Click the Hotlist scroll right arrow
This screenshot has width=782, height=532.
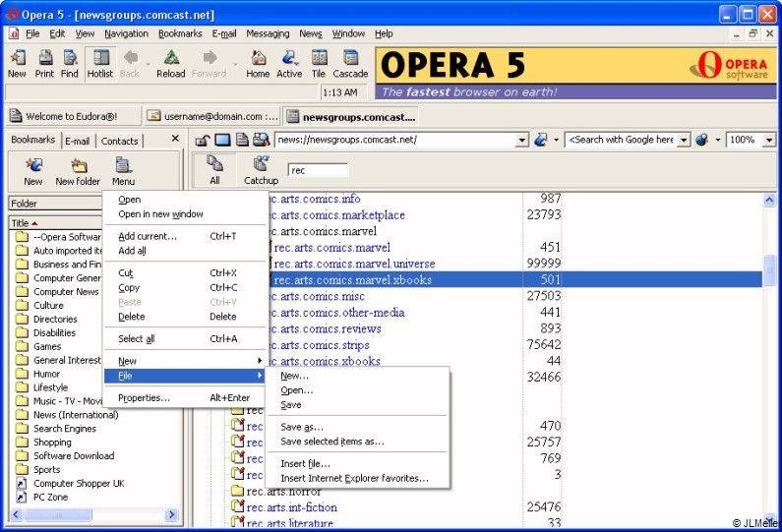coord(171,514)
